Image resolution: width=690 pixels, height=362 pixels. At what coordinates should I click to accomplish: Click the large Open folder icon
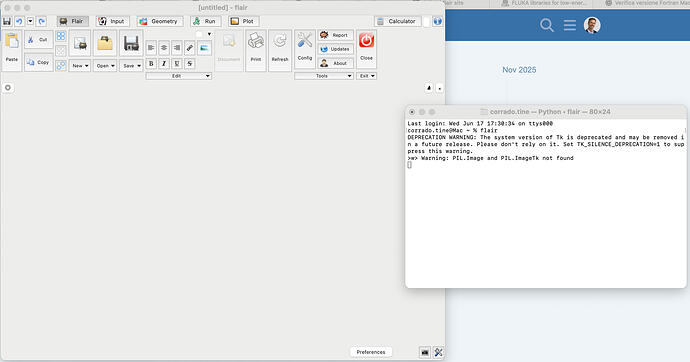(105, 43)
